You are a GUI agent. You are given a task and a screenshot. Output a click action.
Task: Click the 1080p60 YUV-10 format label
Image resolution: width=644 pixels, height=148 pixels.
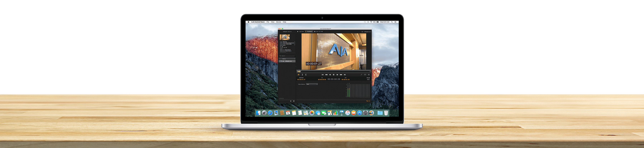pos(287,32)
